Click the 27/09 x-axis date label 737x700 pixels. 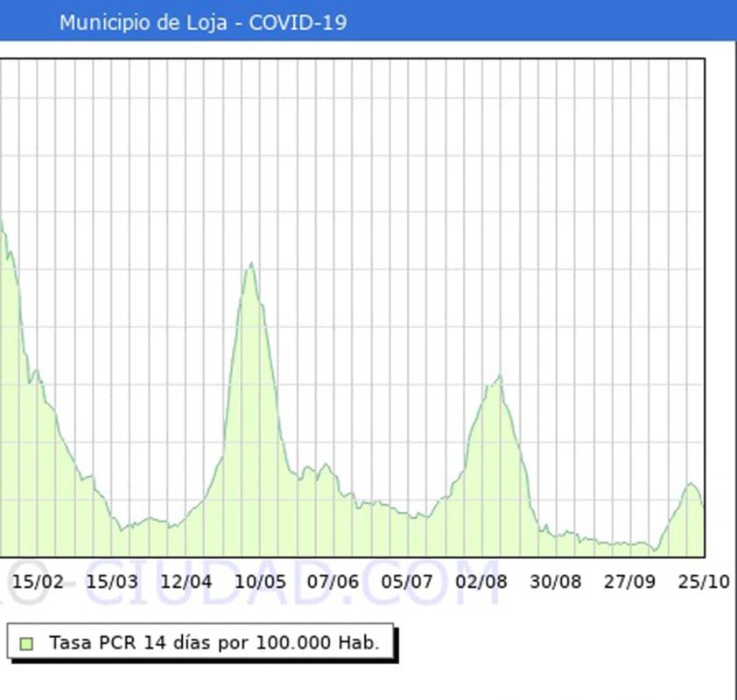(629, 582)
